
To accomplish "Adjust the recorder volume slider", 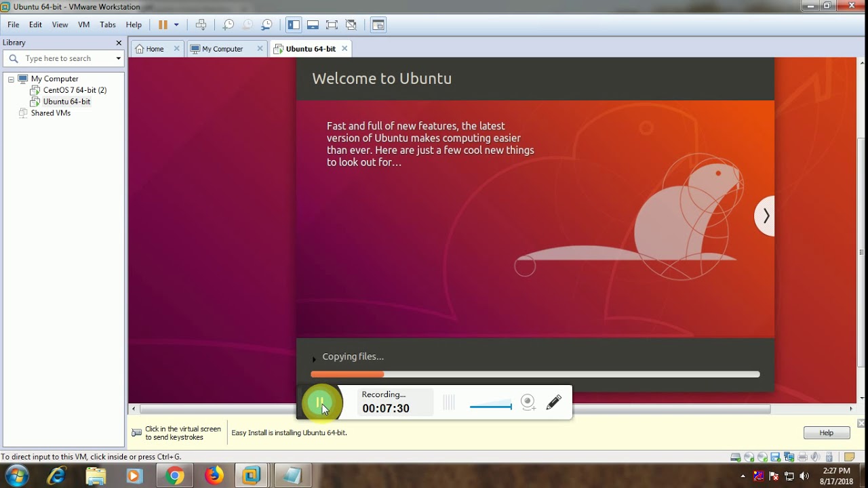I will pyautogui.click(x=490, y=407).
